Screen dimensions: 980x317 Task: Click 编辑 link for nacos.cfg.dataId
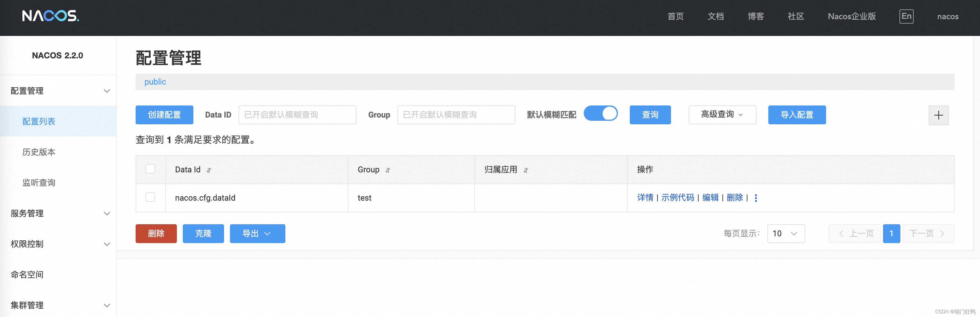pyautogui.click(x=710, y=198)
